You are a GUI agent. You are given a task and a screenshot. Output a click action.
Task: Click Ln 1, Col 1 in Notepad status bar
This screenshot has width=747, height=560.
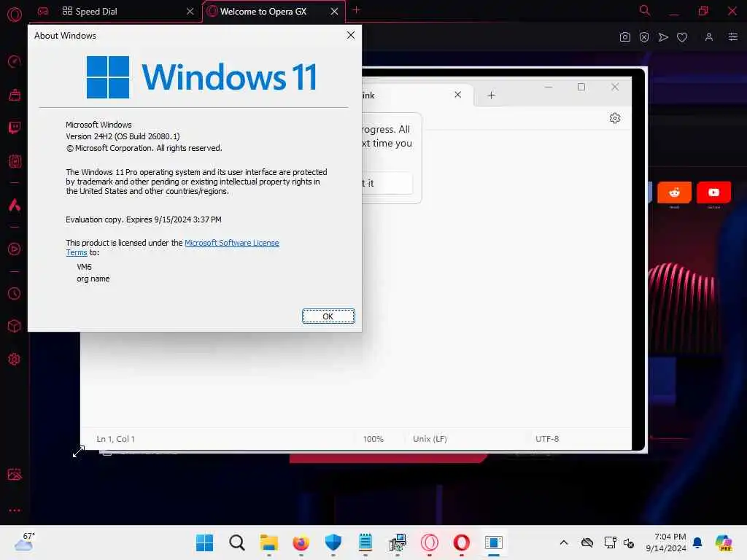(x=116, y=439)
